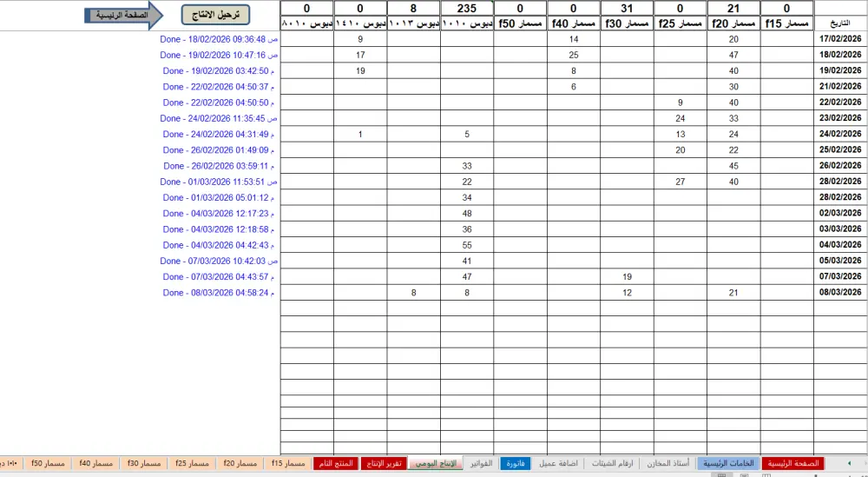Click the value 14 in the 17/02/2026 row
Screen dimensions: 868x477
[x=574, y=39]
